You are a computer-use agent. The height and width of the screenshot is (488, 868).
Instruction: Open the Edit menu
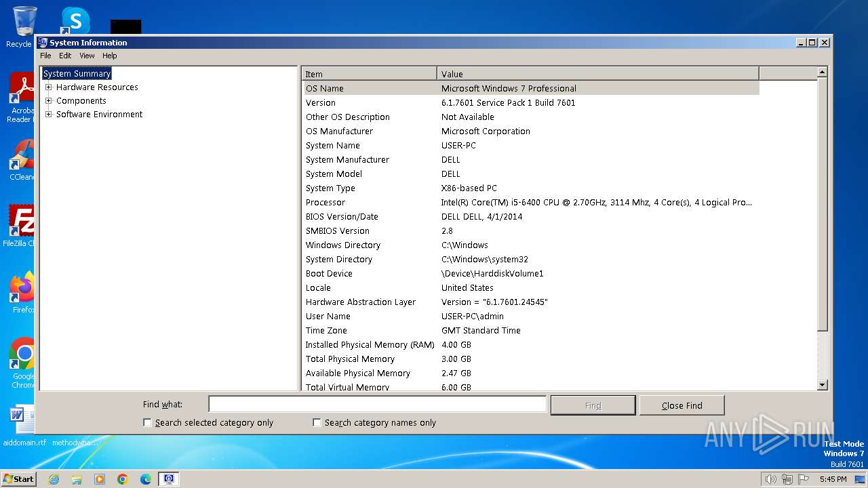coord(65,56)
